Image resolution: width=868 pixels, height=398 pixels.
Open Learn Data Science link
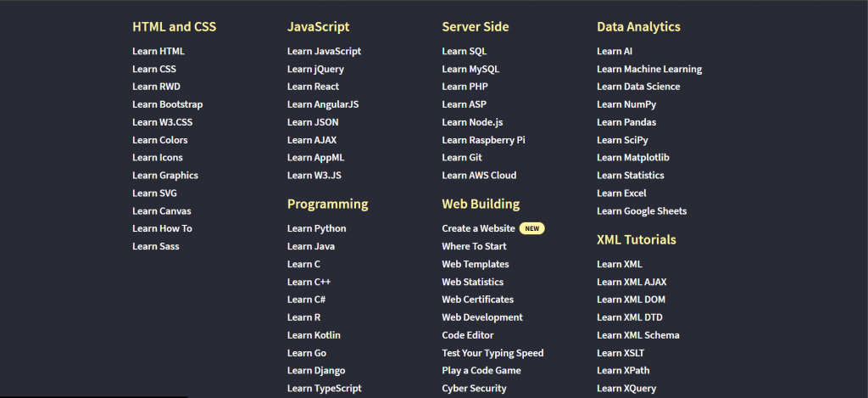point(638,87)
